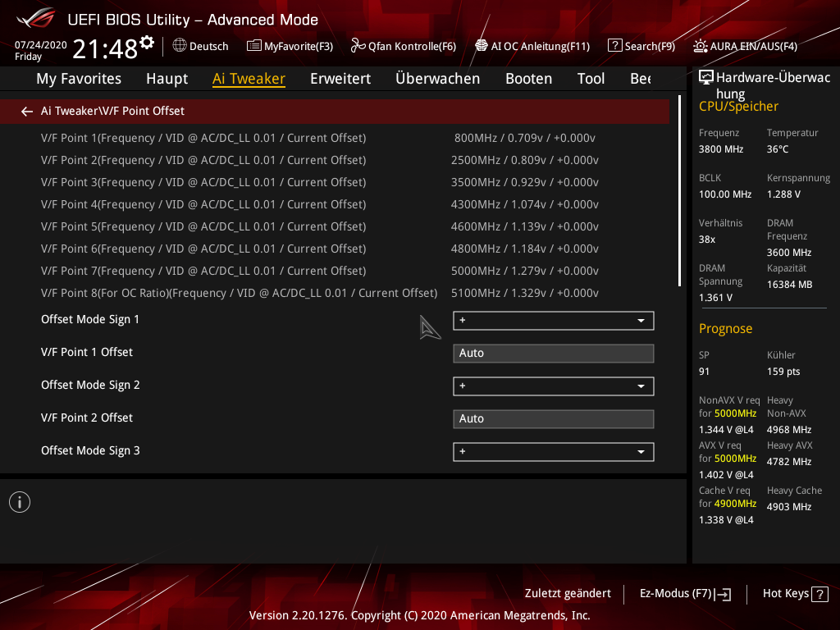The image size is (840, 630).
Task: Select V/F Point 5 frequency row
Action: click(x=335, y=226)
